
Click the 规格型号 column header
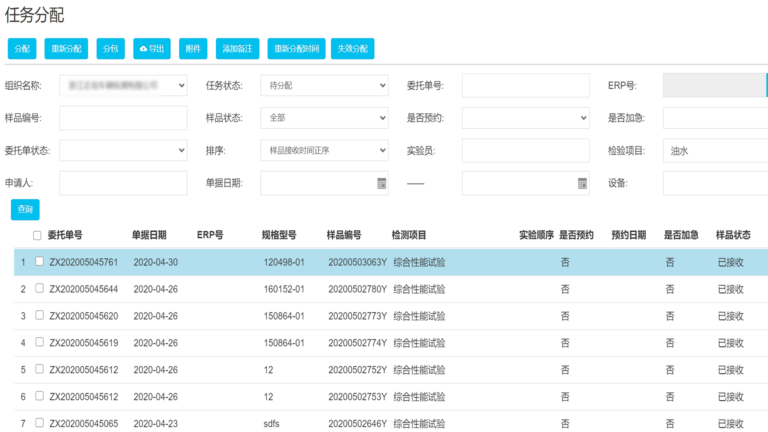point(279,236)
